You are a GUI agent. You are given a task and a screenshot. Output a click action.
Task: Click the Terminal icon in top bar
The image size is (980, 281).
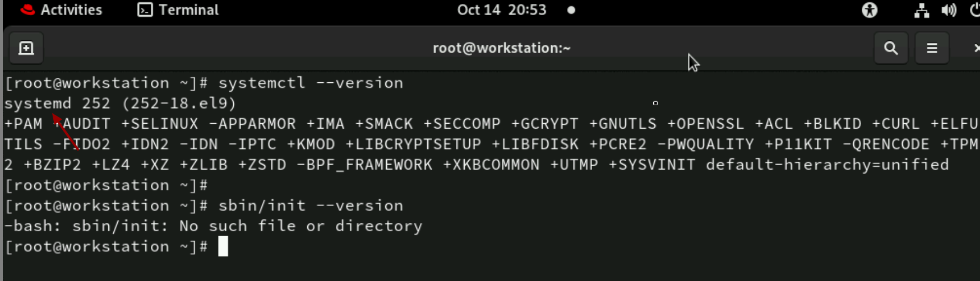click(145, 10)
